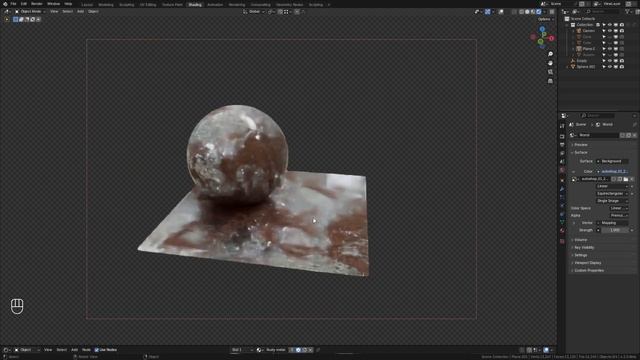The width and height of the screenshot is (640, 360).
Task: Open the Linear interpolation dropdown
Action: click(x=612, y=186)
